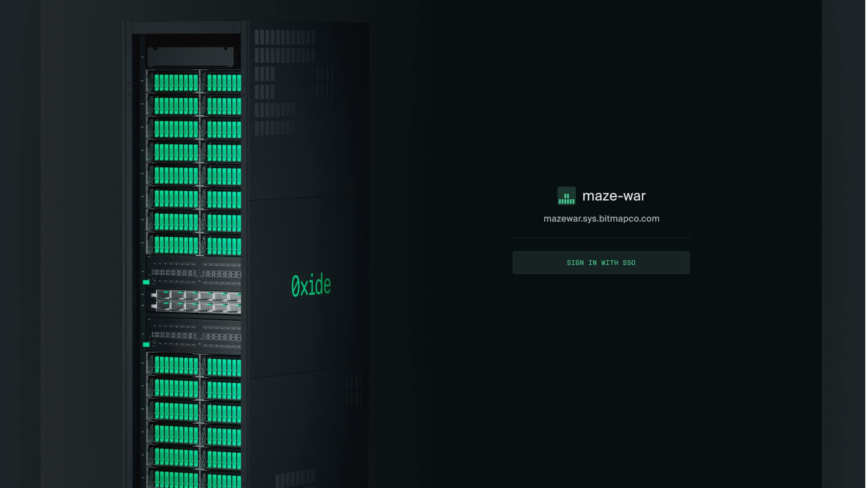Click the maze-war silo name heading
Image resolution: width=868 pixels, height=488 pixels.
click(x=613, y=196)
